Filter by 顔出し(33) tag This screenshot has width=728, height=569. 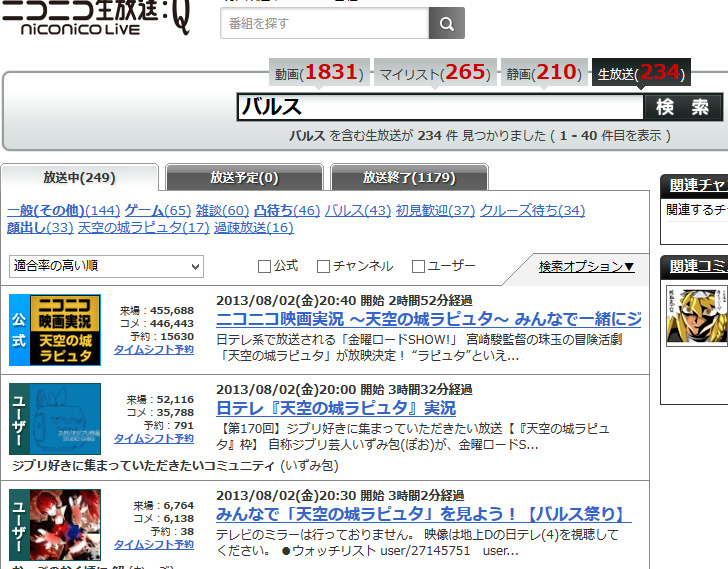tap(40, 228)
